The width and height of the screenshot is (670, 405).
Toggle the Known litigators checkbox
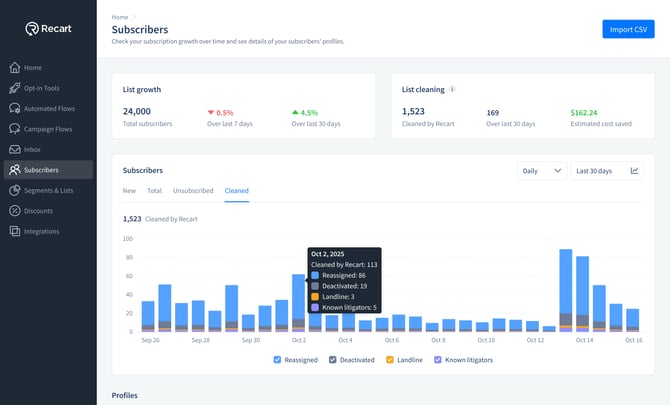point(438,360)
